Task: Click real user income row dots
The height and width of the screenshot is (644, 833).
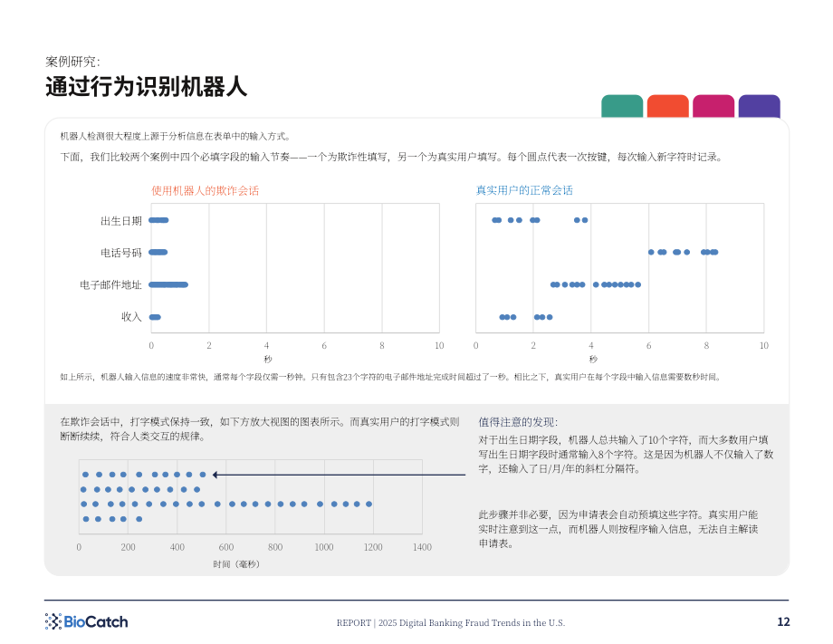Action: pyautogui.click(x=526, y=317)
